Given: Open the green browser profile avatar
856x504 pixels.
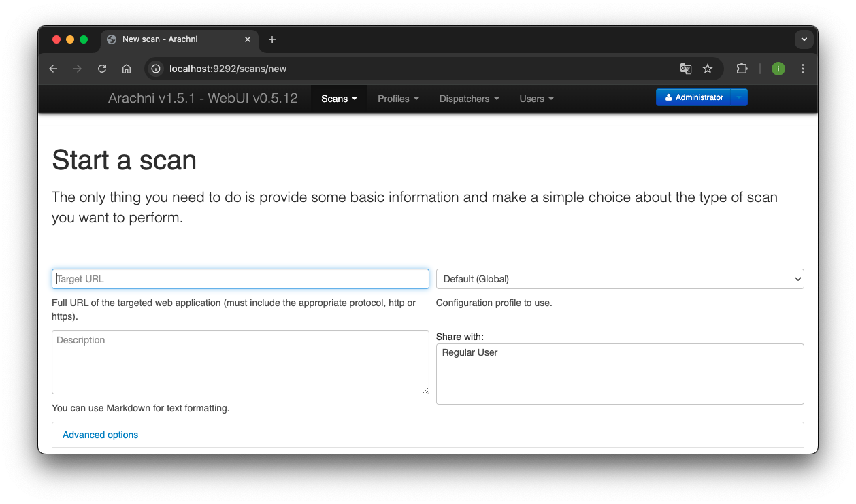Looking at the screenshot, I should point(778,69).
